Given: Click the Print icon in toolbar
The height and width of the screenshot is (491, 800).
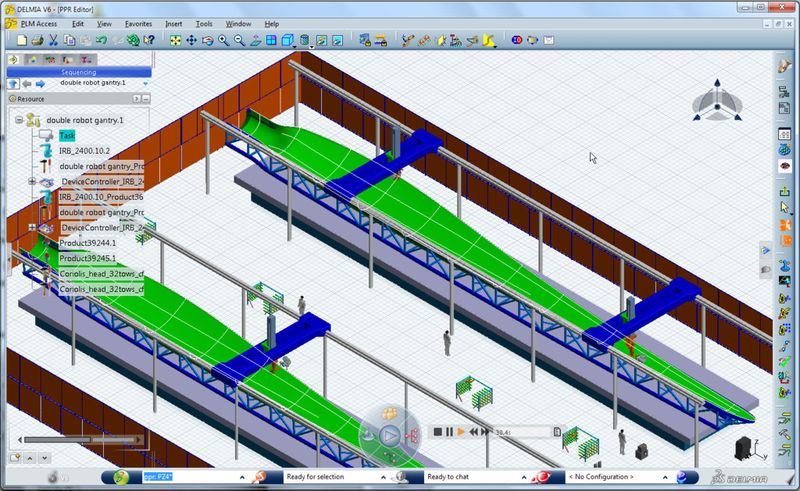Looking at the screenshot, I should 37,40.
